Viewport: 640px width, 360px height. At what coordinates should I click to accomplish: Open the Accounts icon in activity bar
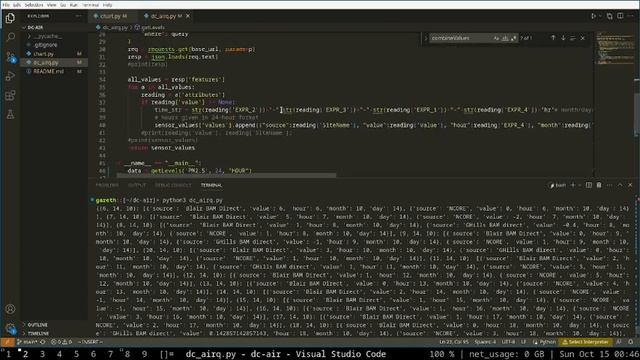[10, 309]
